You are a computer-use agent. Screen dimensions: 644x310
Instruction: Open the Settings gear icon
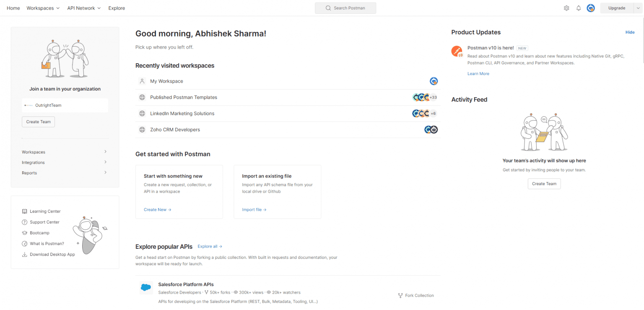pyautogui.click(x=566, y=8)
